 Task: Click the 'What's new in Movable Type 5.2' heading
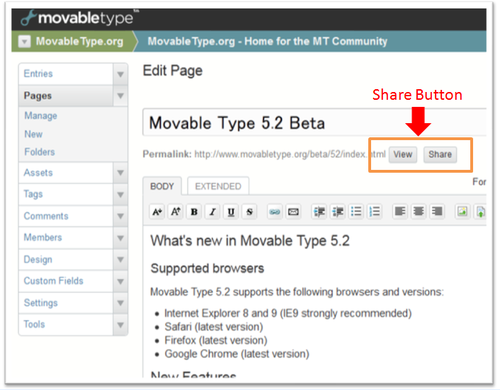tap(250, 241)
